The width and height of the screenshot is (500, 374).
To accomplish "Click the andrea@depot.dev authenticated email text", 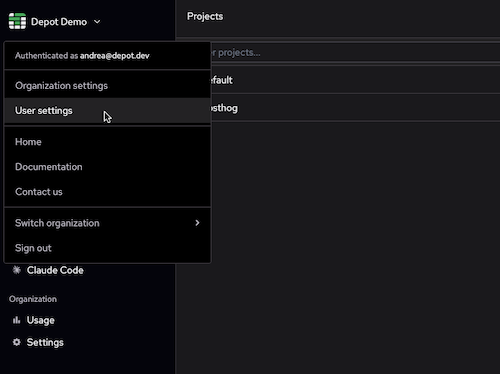I will [x=115, y=56].
